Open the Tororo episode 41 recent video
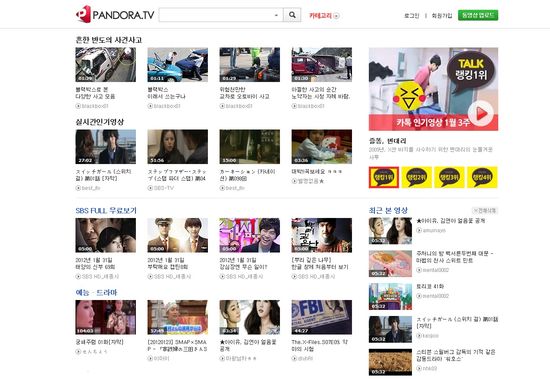This screenshot has width=550, height=379. click(x=430, y=286)
